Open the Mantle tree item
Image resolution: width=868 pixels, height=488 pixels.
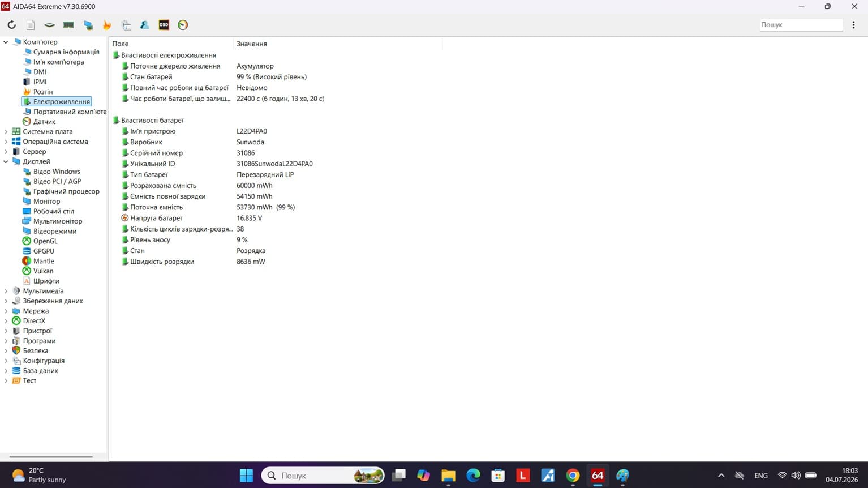(x=44, y=261)
